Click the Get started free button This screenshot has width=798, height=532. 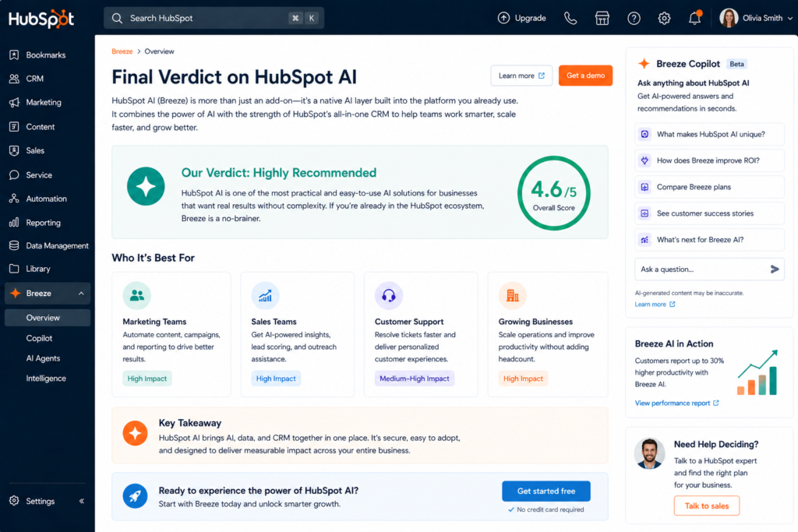click(x=546, y=491)
